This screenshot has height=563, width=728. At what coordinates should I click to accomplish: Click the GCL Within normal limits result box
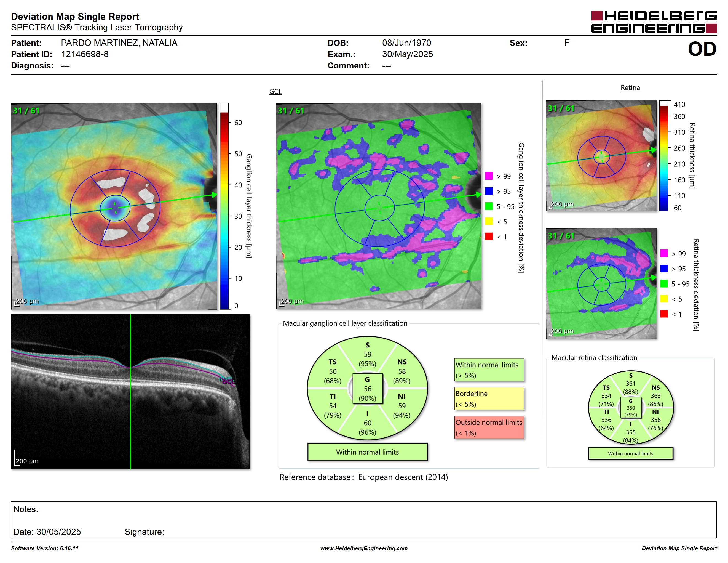click(x=367, y=452)
